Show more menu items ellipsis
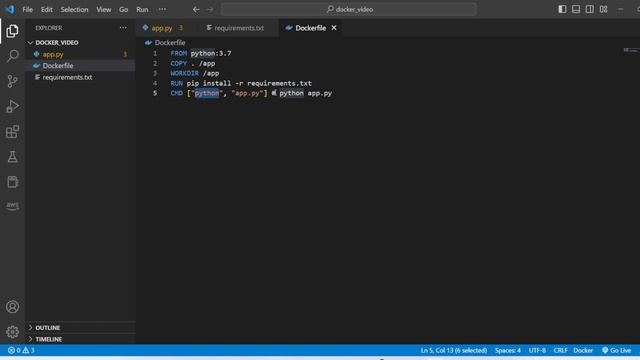The width and height of the screenshot is (640, 360). click(x=162, y=9)
